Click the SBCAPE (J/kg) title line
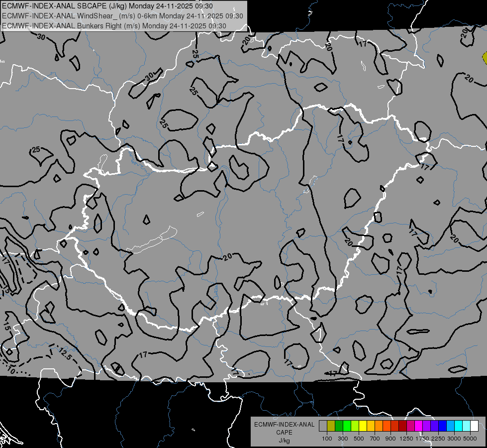Screen dimensions: 487x448 (107, 6)
